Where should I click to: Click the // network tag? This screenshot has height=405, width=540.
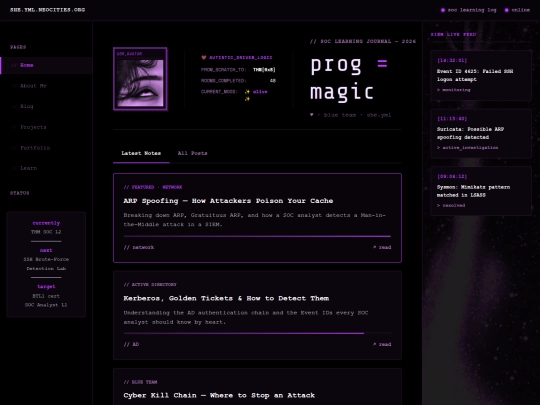[139, 247]
